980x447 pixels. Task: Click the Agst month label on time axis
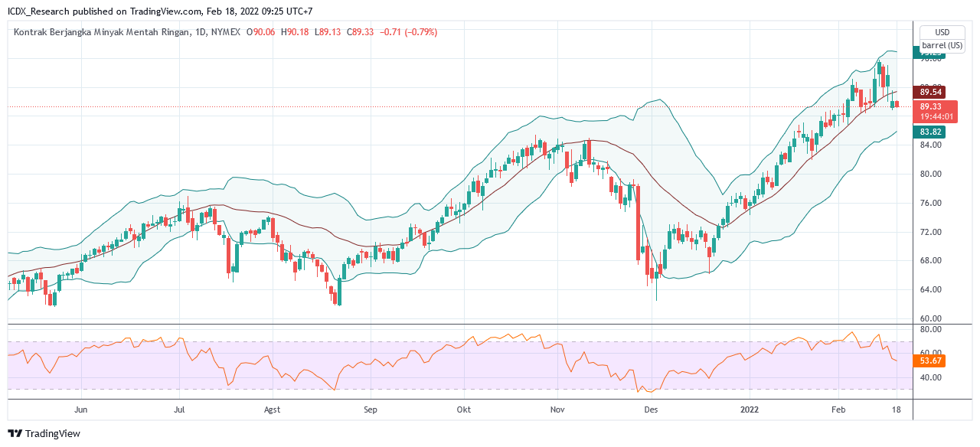(272, 409)
